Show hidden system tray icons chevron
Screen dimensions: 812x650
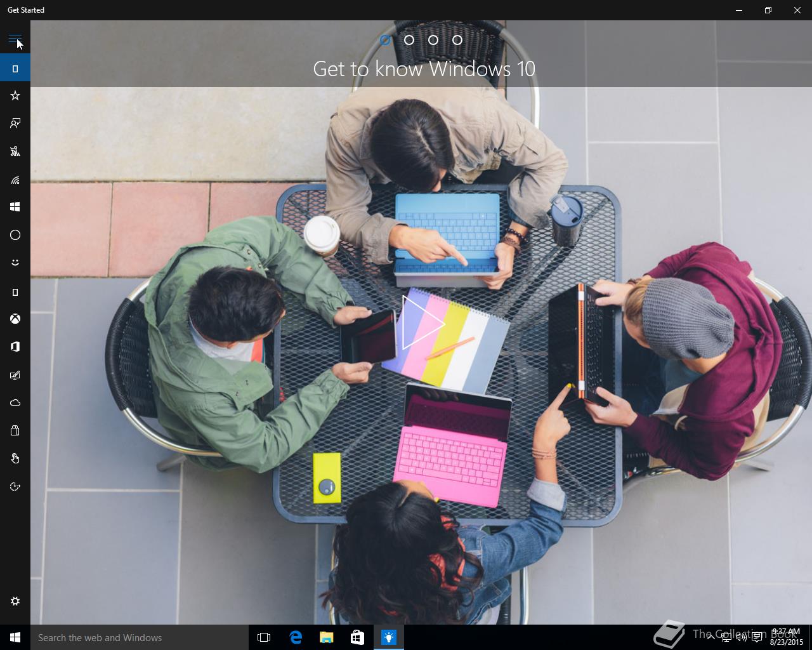(710, 637)
